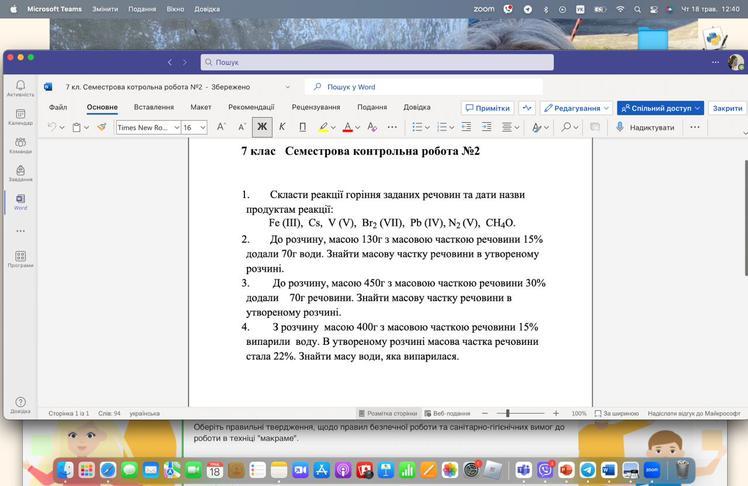Increase the paragraph indent
The image size is (748, 486).
click(487, 127)
